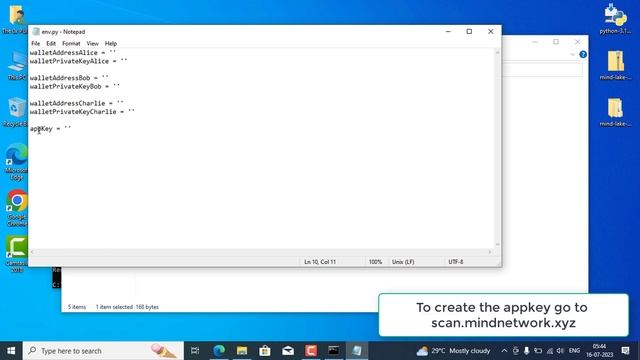Viewport: 640px width, 360px height.
Task: Click the Ln 10, Col 11 status entry
Action: pos(320,262)
